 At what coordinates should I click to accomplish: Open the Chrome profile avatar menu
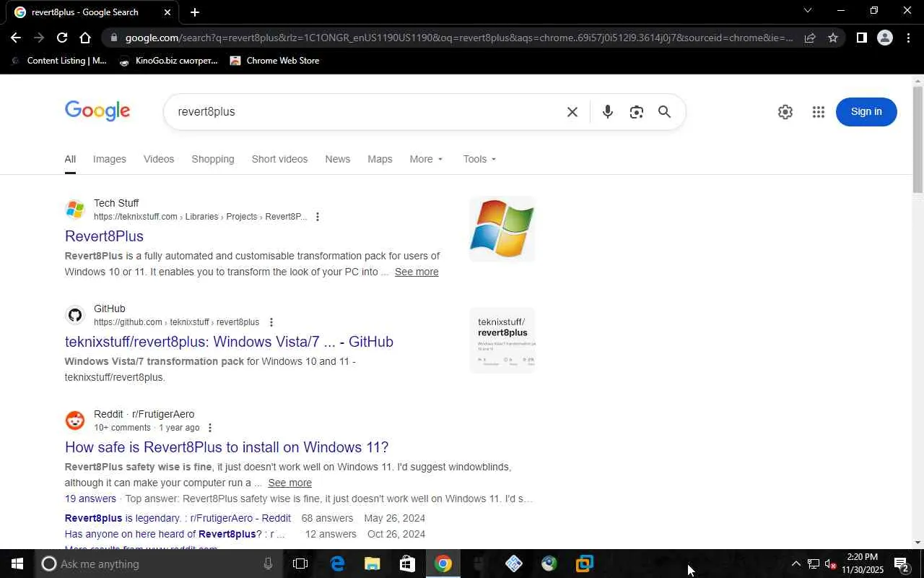pyautogui.click(x=885, y=38)
